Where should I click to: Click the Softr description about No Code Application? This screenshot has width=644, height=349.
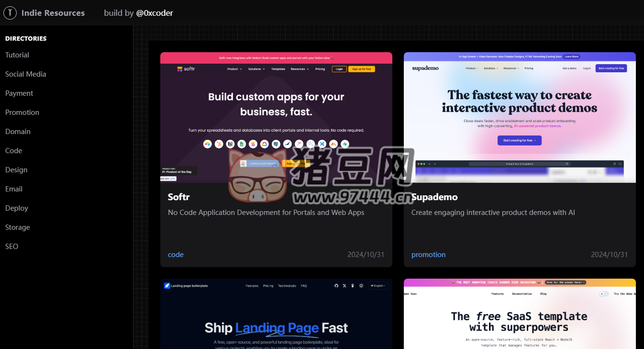(266, 213)
